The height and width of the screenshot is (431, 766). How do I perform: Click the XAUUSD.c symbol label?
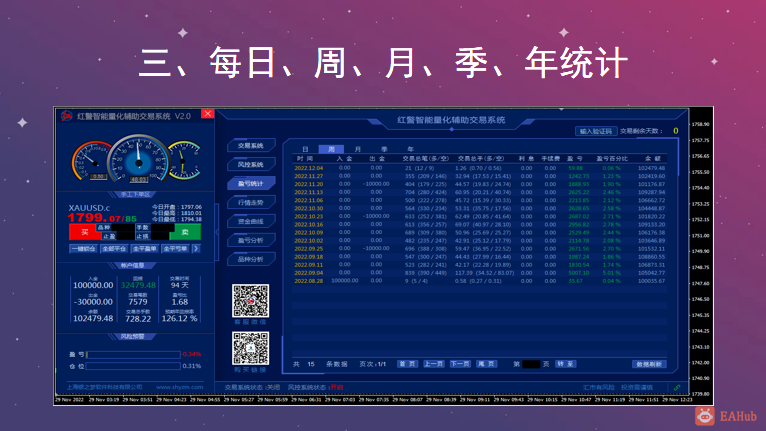89,208
